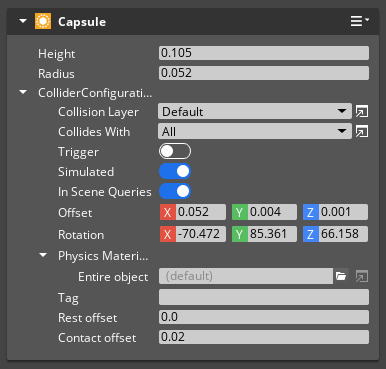Open the Collides With dropdown
The height and width of the screenshot is (369, 386).
255,131
